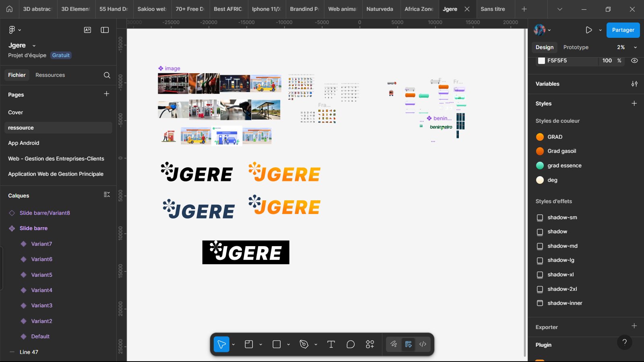The width and height of the screenshot is (644, 362).
Task: Select the Rectangle shape tool
Action: click(x=277, y=344)
